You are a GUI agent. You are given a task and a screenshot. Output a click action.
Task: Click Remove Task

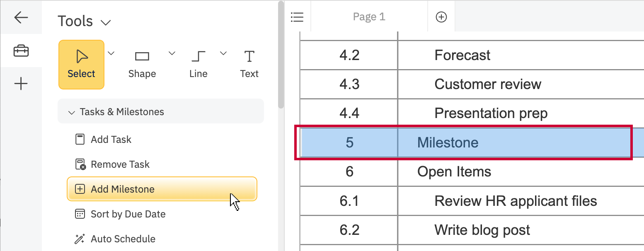pyautogui.click(x=120, y=164)
